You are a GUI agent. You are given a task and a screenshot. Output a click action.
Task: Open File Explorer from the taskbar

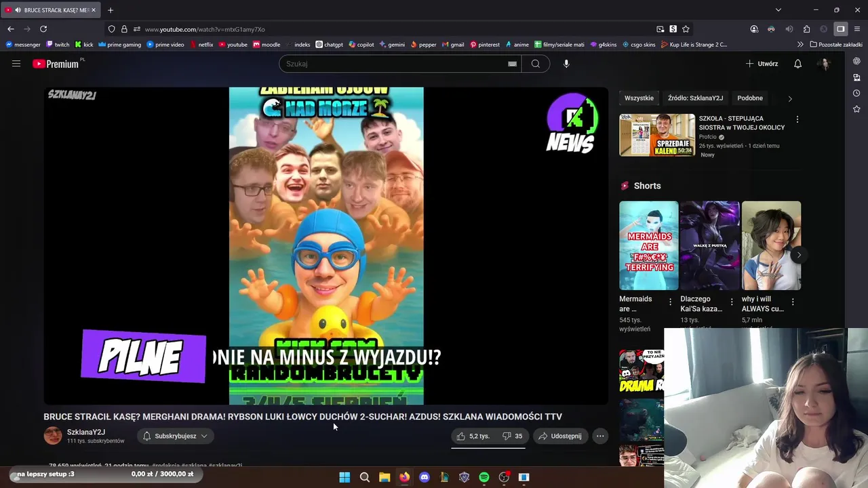384,477
